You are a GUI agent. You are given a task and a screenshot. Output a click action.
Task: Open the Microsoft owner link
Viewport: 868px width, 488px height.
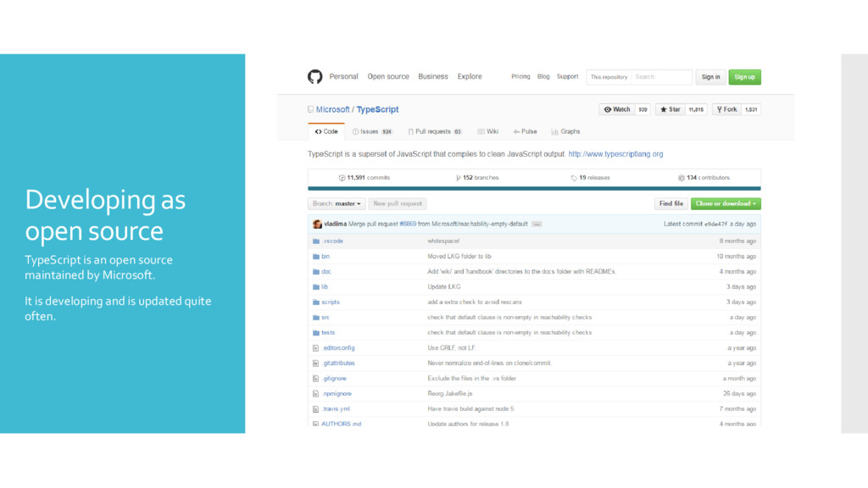[x=332, y=109]
